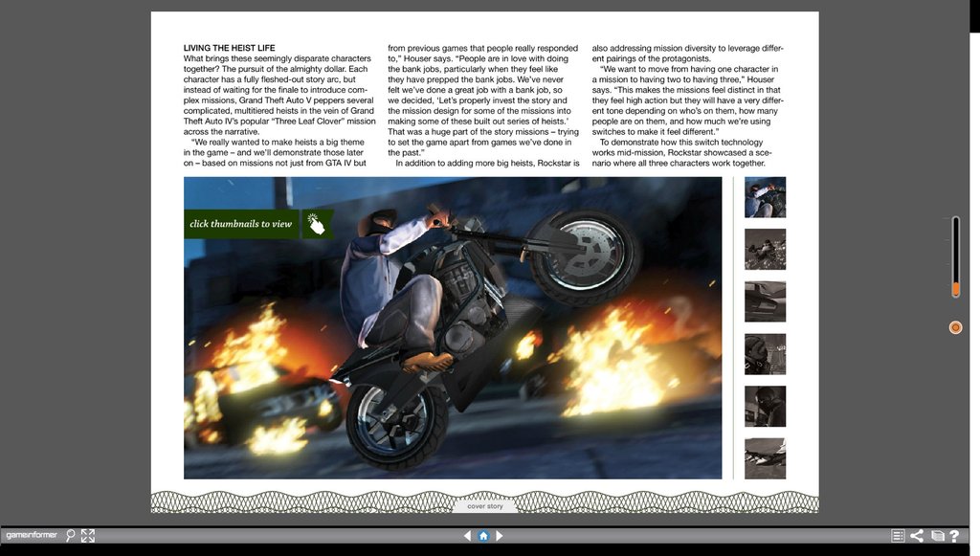The height and width of the screenshot is (556, 980).
Task: Select the third thumbnail showing a car
Action: tap(765, 301)
